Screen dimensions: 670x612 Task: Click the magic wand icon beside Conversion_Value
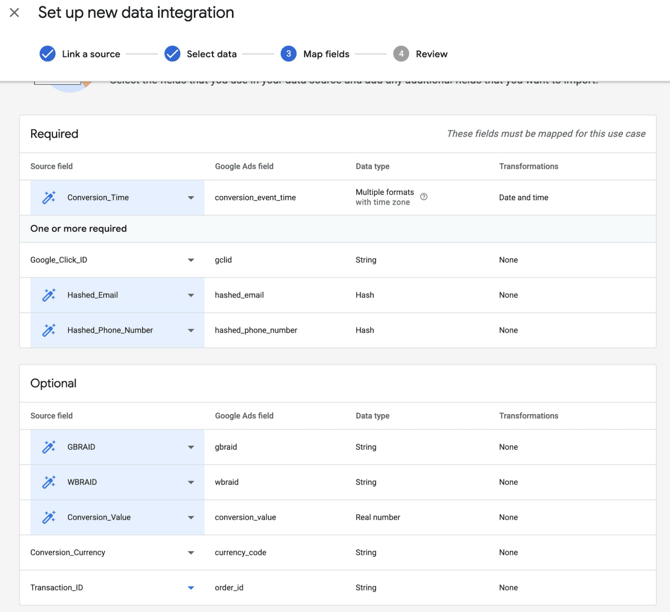48,517
